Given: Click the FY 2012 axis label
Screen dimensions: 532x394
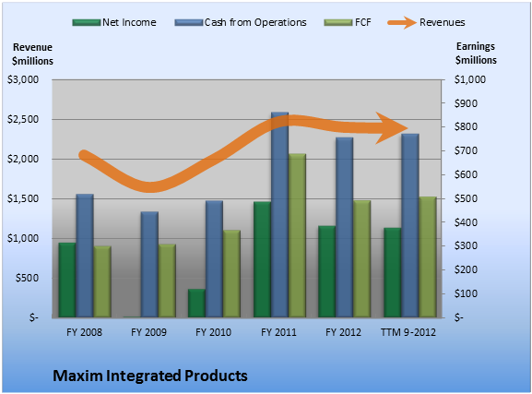Looking at the screenshot, I should 343,332.
